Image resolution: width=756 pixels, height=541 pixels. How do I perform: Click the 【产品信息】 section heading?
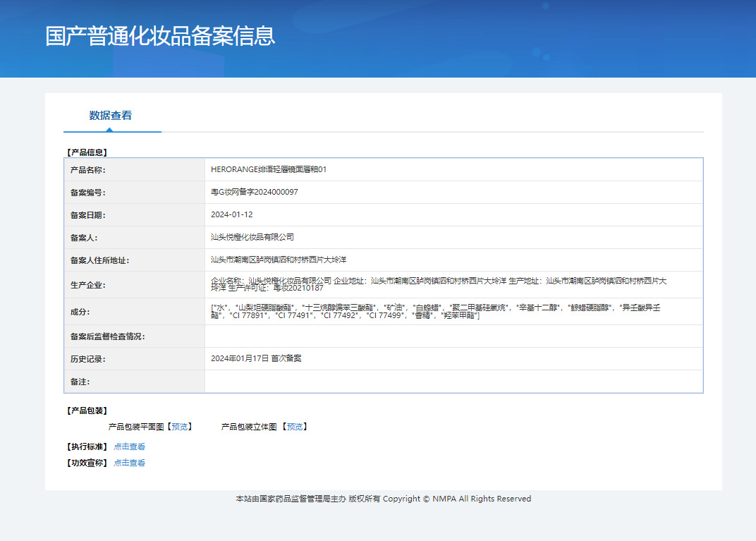click(x=86, y=152)
